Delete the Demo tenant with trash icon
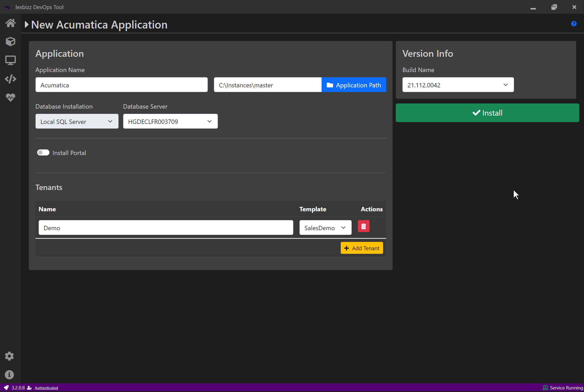This screenshot has height=392, width=584. pyautogui.click(x=364, y=226)
